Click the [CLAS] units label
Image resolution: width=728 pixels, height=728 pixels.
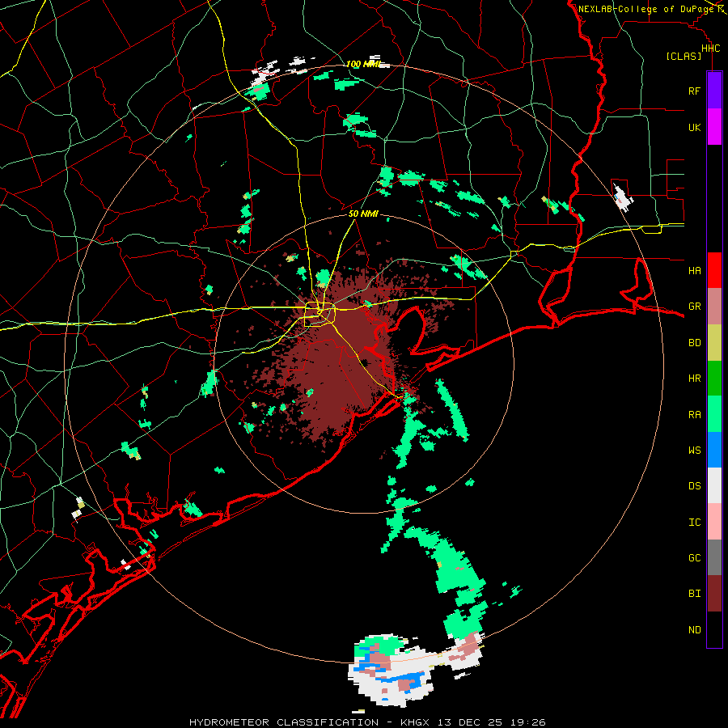point(684,56)
